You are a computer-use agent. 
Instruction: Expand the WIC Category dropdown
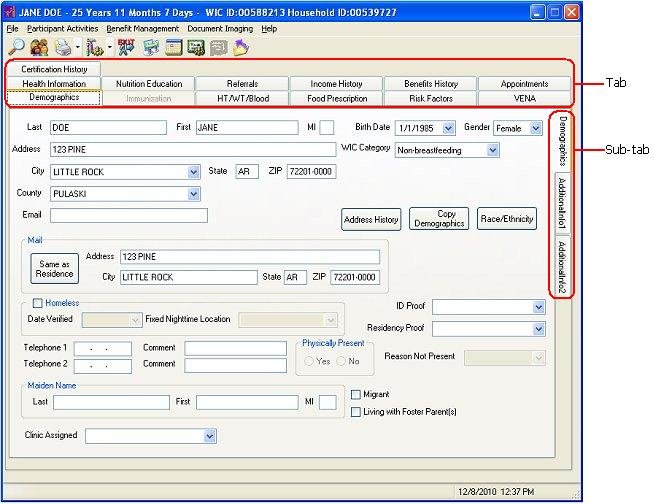(x=493, y=150)
